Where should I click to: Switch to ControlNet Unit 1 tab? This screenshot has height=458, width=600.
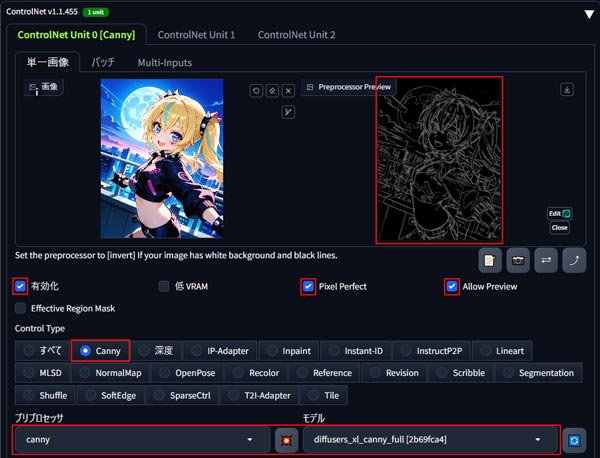[x=196, y=35]
